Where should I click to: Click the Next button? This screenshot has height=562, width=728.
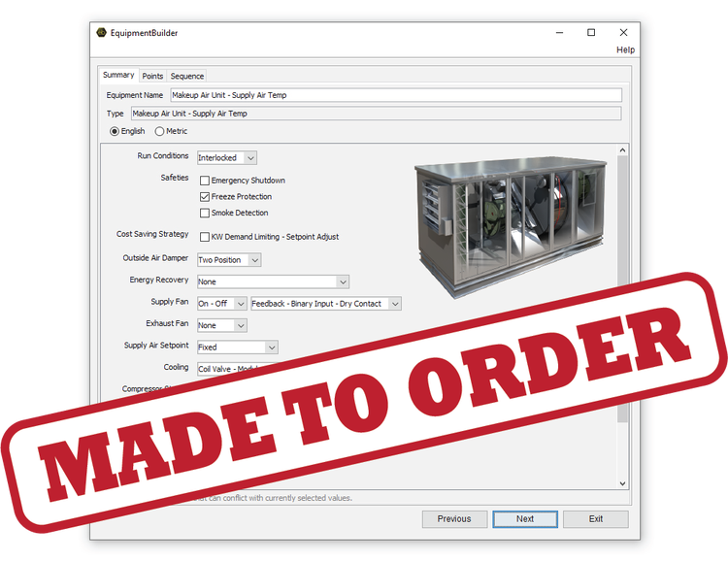click(x=525, y=519)
